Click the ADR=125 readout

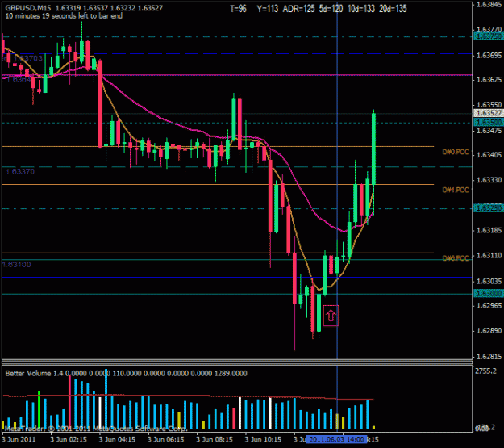coord(298,9)
